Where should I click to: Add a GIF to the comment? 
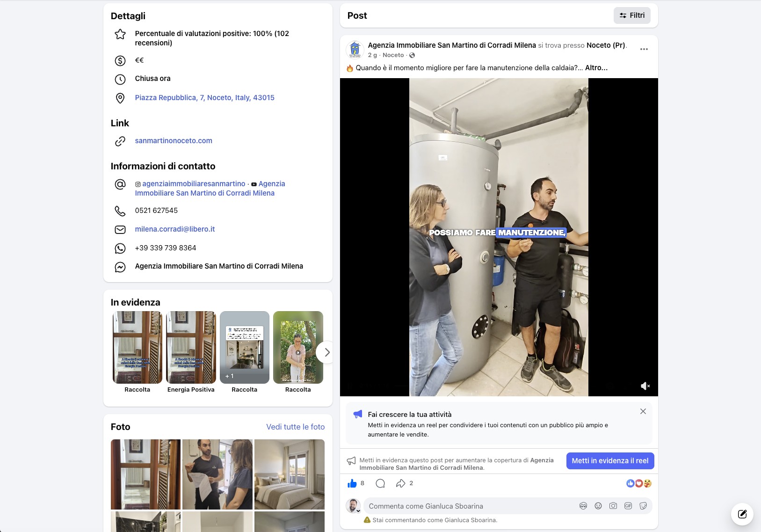[x=628, y=506]
